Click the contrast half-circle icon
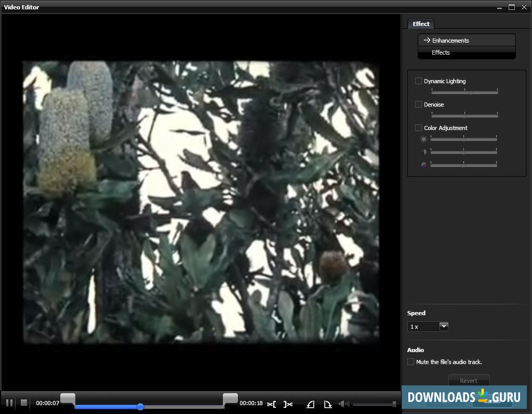Image resolution: width=532 pixels, height=414 pixels. pos(424,152)
